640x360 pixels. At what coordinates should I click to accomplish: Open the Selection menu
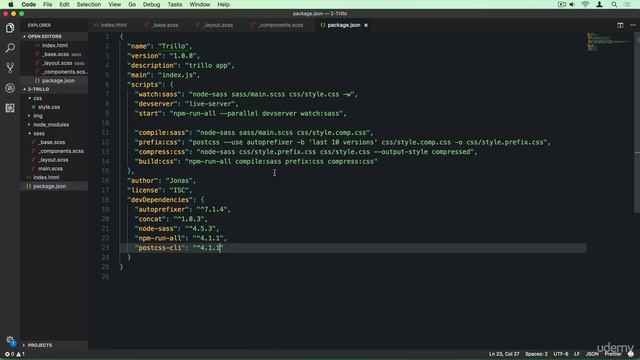89,4
